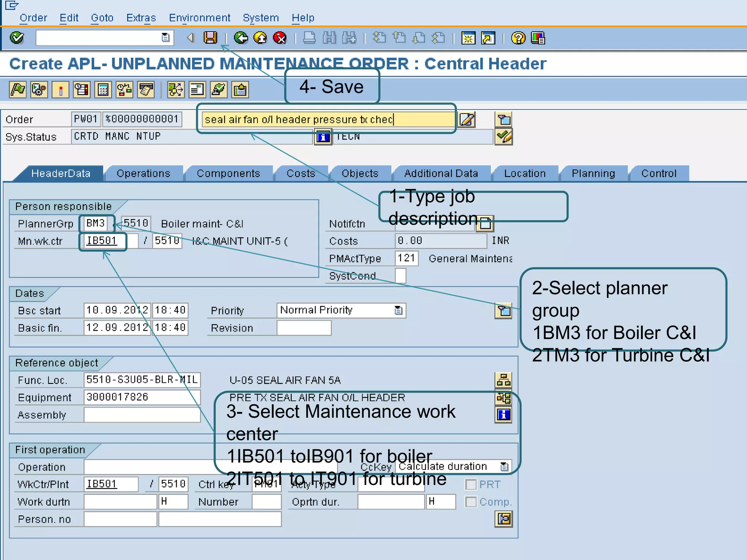Screen dimensions: 747x560
Task: Click the First Page icon
Action: coord(379,38)
